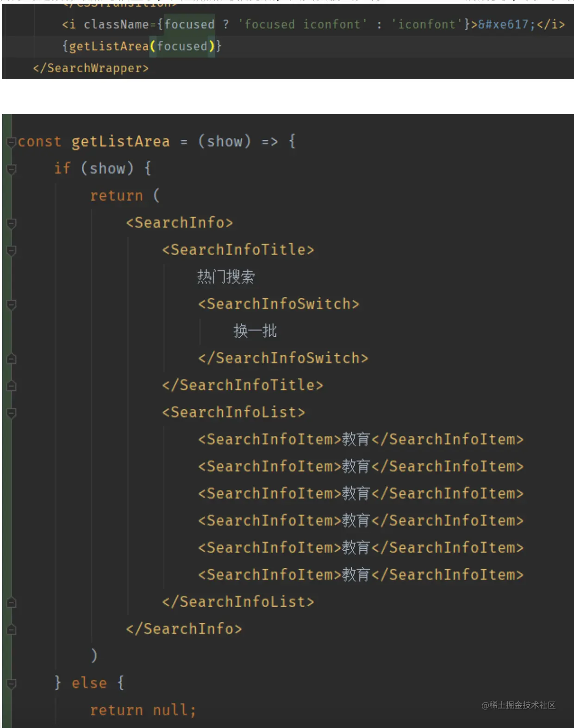
Task: Click the </SearchInfoTitle> closing tag text
Action: (243, 385)
